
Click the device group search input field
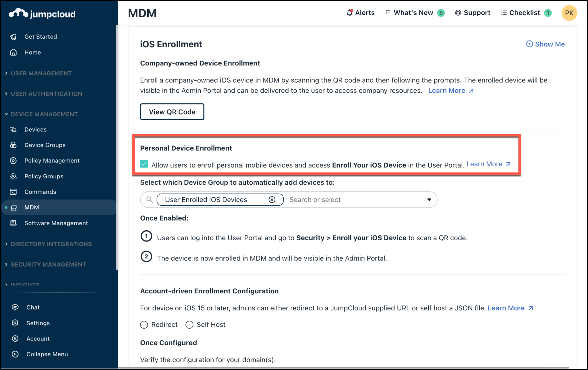pyautogui.click(x=357, y=199)
